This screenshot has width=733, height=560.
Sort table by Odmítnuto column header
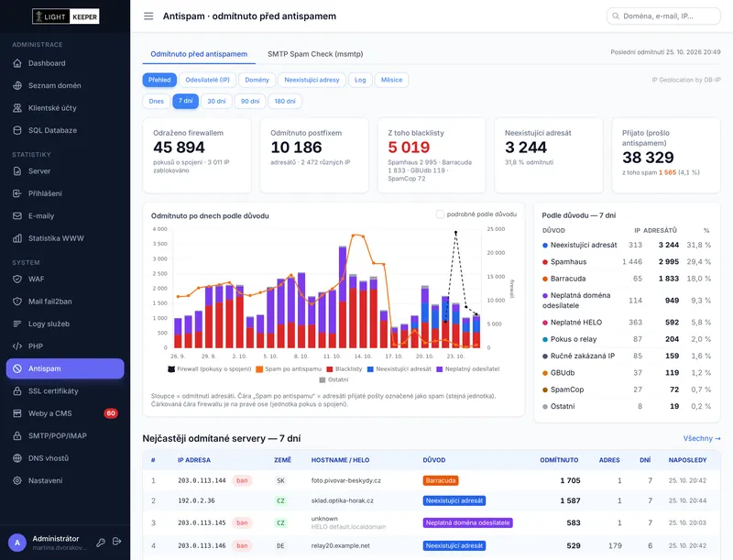pyautogui.click(x=559, y=460)
